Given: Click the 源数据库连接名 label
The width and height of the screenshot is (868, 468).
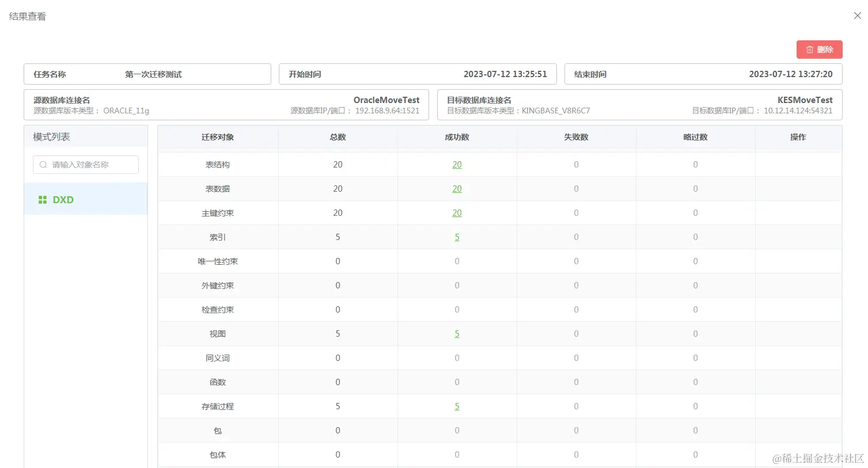Looking at the screenshot, I should point(62,100).
